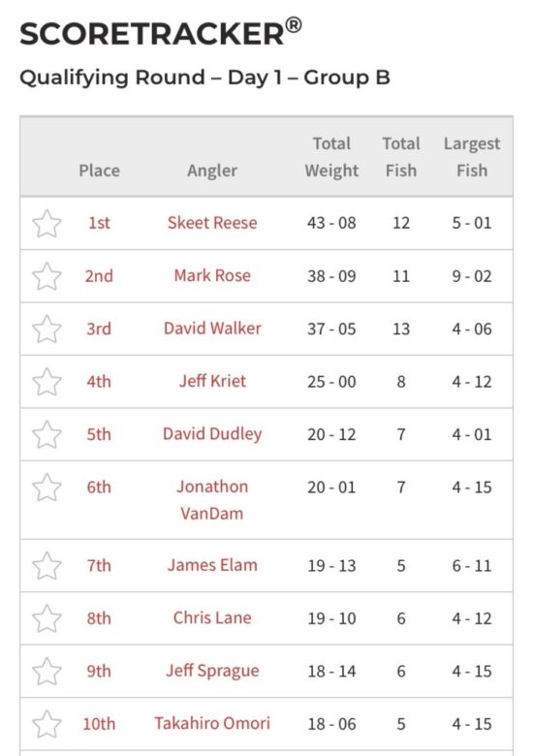
Task: Click the Total Fish column header
Action: tap(401, 157)
